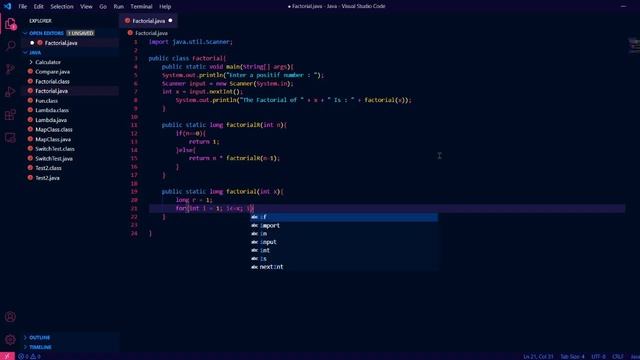640x360 pixels.
Task: Click Factorial.java in the breadcrumb
Action: tap(151, 33)
